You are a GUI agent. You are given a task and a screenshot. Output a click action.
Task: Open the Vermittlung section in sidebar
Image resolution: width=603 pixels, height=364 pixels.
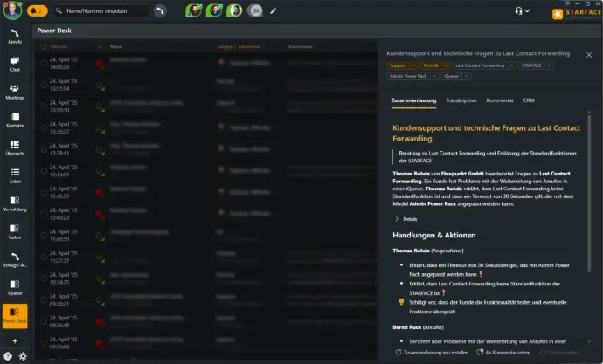coord(15,204)
